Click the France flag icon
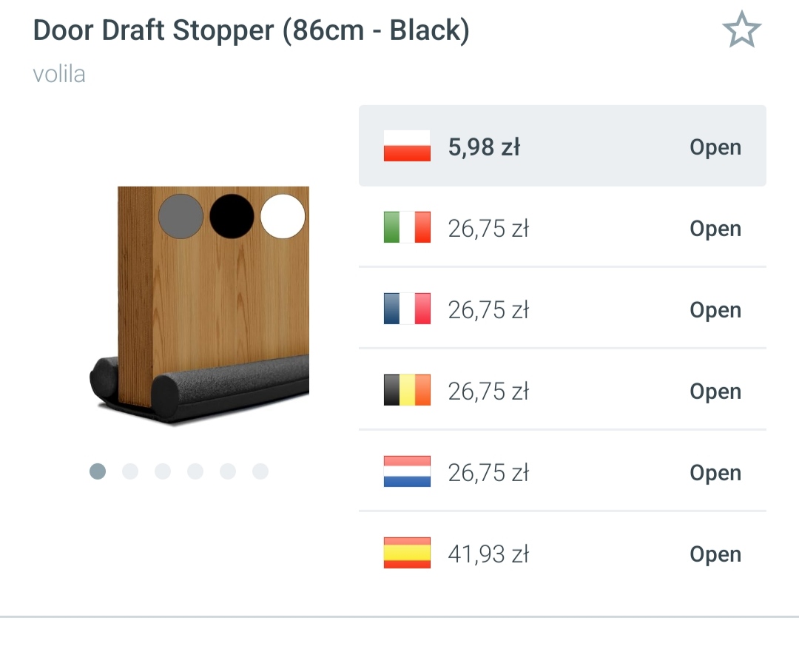The image size is (799, 672). pos(407,309)
